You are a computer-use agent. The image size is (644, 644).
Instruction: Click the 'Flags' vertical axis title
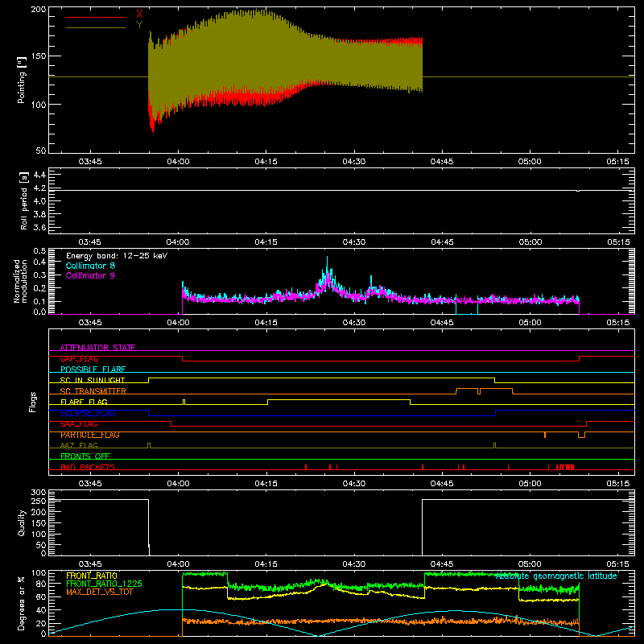coord(33,402)
